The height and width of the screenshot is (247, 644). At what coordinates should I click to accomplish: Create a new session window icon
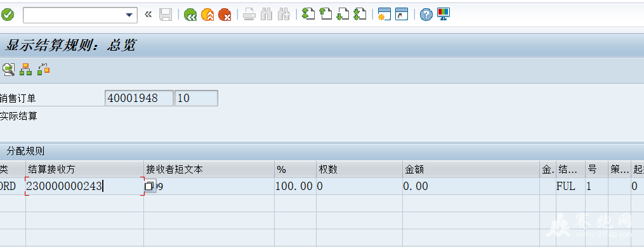[x=384, y=15]
